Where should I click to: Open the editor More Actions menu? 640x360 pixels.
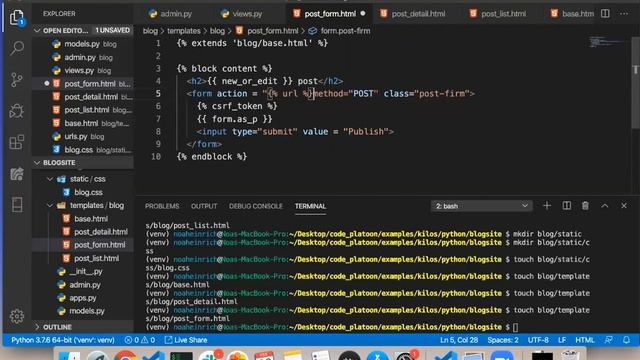(x=624, y=13)
